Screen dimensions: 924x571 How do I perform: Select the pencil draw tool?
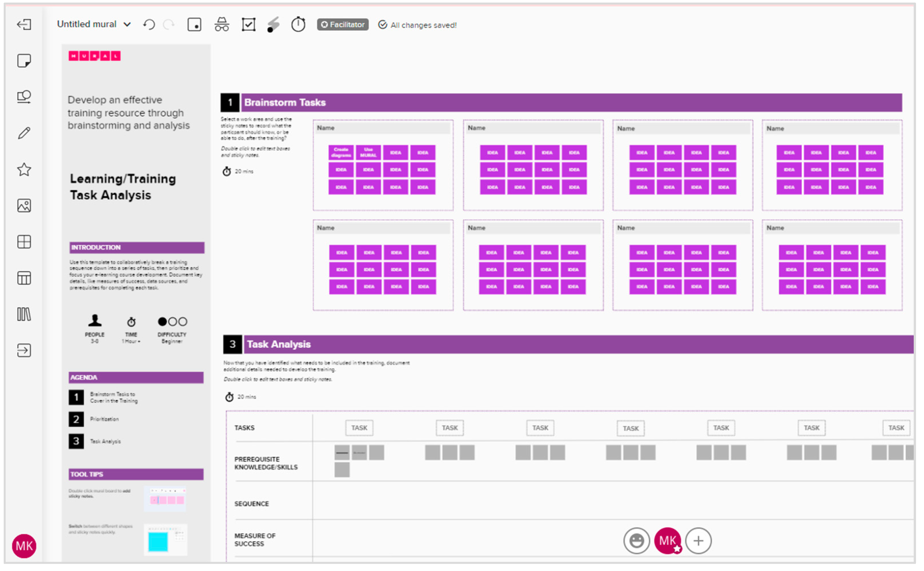(24, 133)
